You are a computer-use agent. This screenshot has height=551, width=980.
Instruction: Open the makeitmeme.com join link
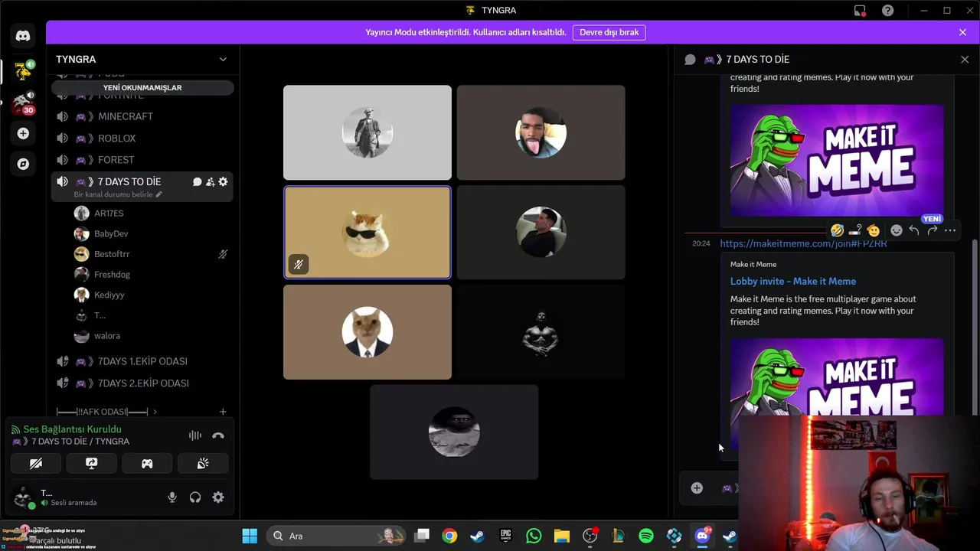click(803, 243)
